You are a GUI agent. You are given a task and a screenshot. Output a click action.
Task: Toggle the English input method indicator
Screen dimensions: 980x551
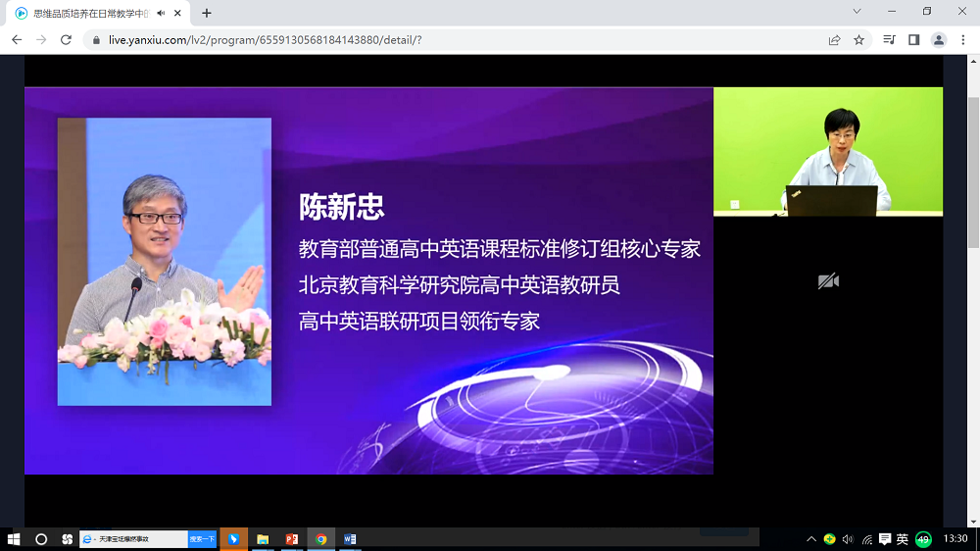[903, 539]
